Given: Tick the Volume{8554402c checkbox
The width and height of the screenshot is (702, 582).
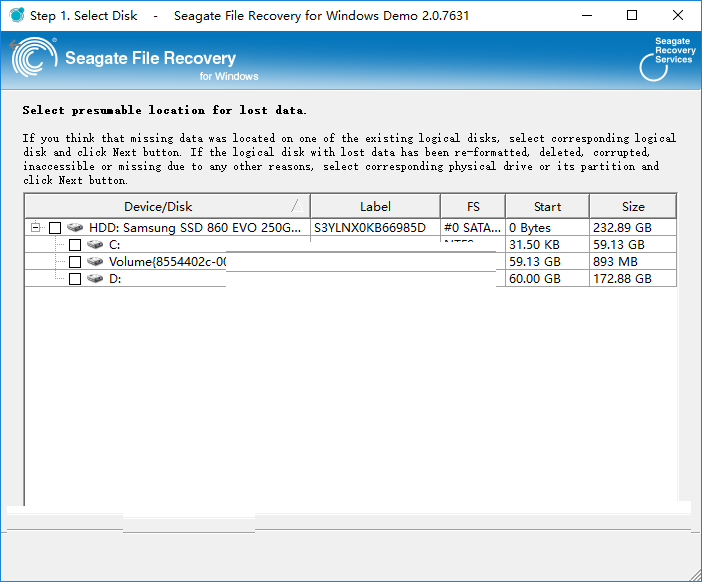Looking at the screenshot, I should [75, 262].
